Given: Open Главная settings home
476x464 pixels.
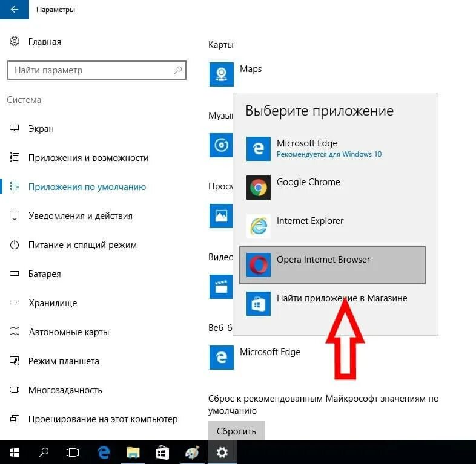Looking at the screenshot, I should [x=44, y=42].
